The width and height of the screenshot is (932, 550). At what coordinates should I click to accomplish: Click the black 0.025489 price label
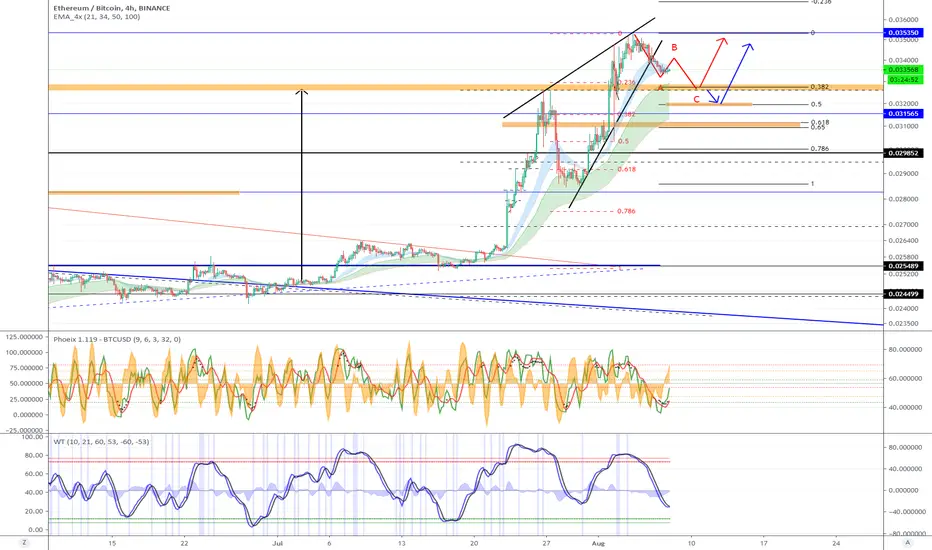tap(903, 266)
